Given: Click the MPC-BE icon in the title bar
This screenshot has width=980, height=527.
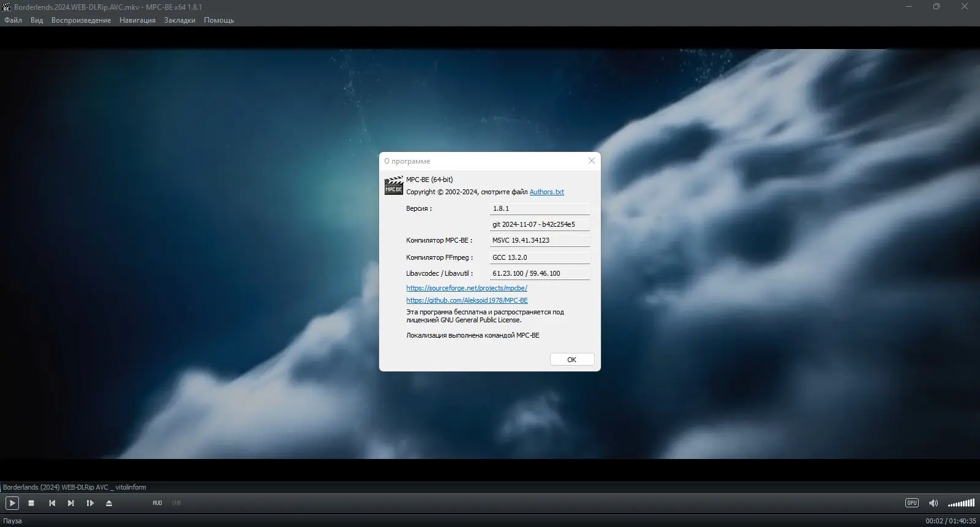Looking at the screenshot, I should pos(7,7).
